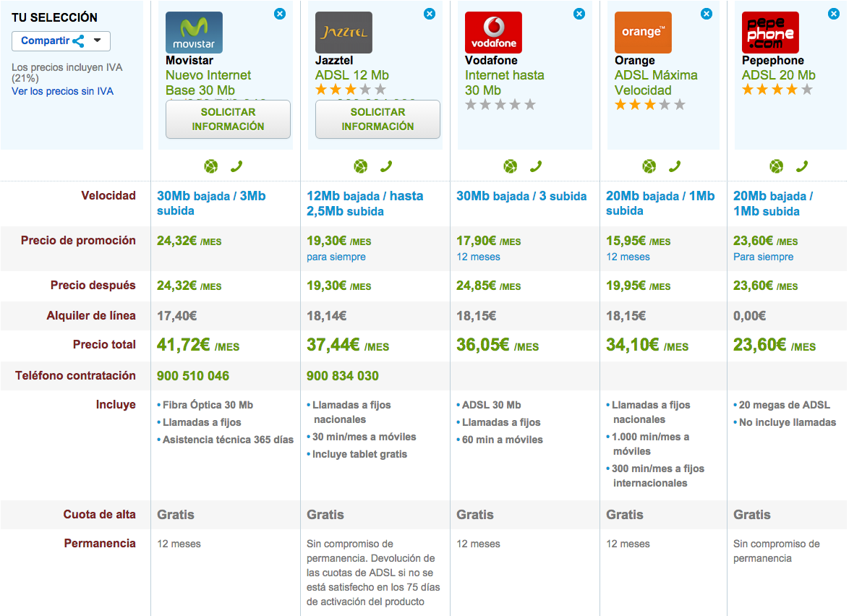Click the Vodafone logo
Screen dimensions: 849x616
pos(493,33)
